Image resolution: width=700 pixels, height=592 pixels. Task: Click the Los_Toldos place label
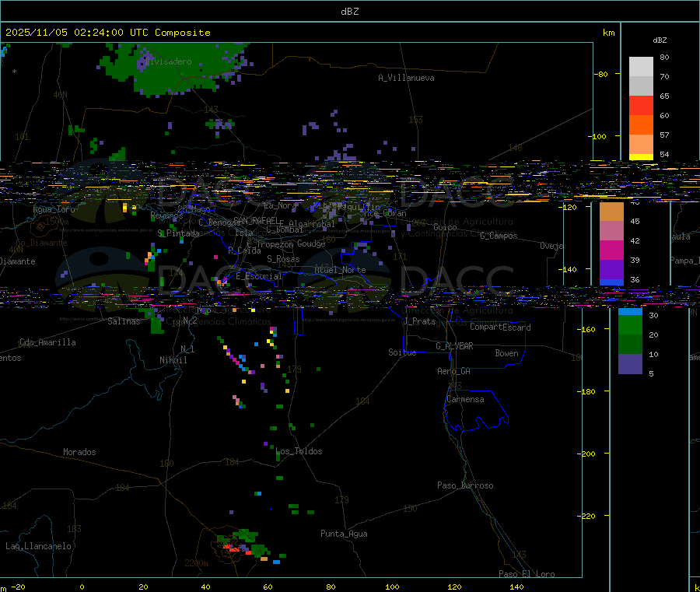click(x=299, y=451)
